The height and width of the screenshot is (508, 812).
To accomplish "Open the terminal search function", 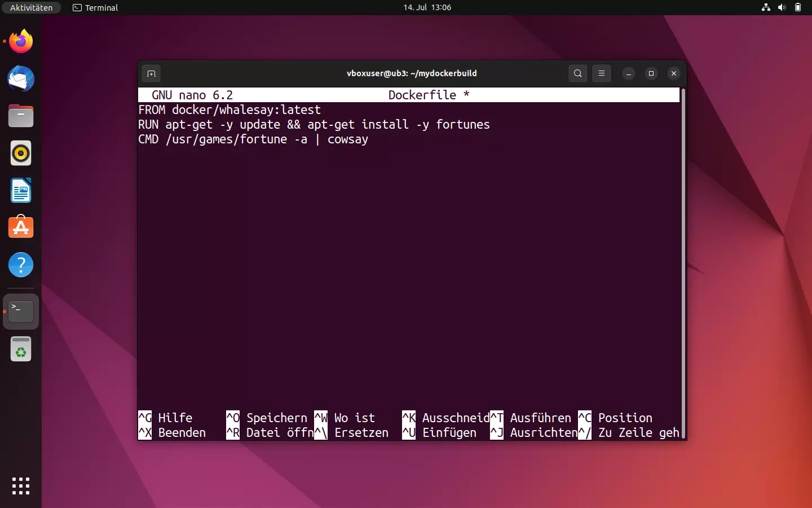I will click(x=577, y=73).
